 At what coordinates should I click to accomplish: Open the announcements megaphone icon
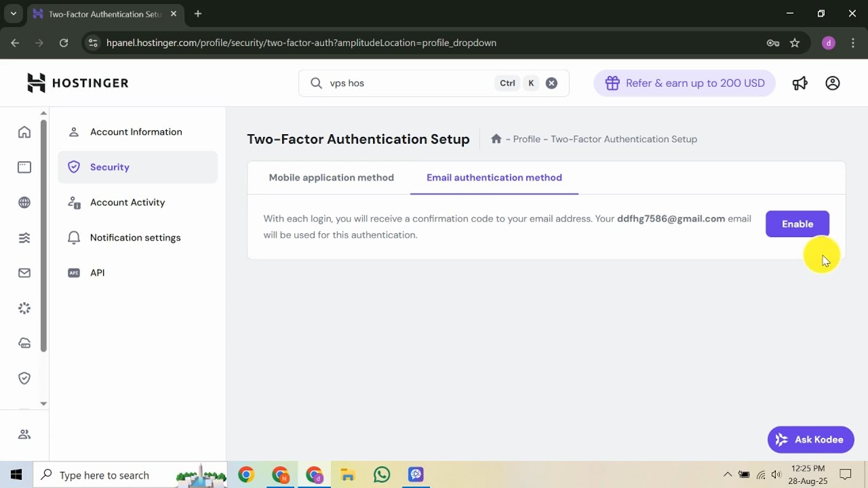800,83
